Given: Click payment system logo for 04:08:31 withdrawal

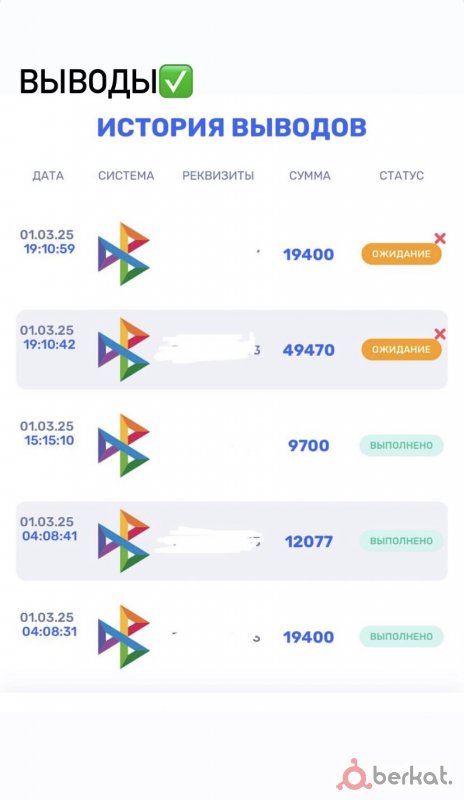Looking at the screenshot, I should 124,637.
